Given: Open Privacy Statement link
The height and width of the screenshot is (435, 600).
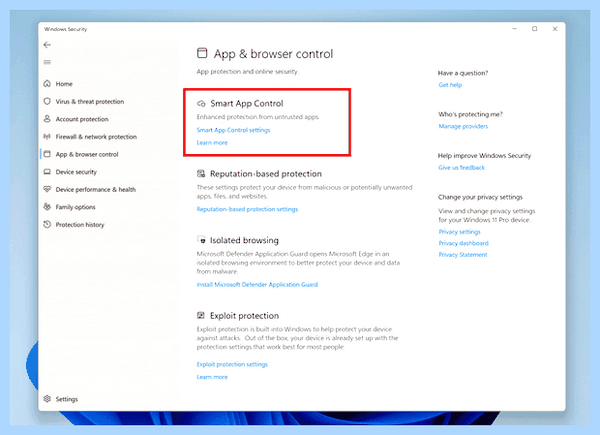Looking at the screenshot, I should click(x=463, y=255).
